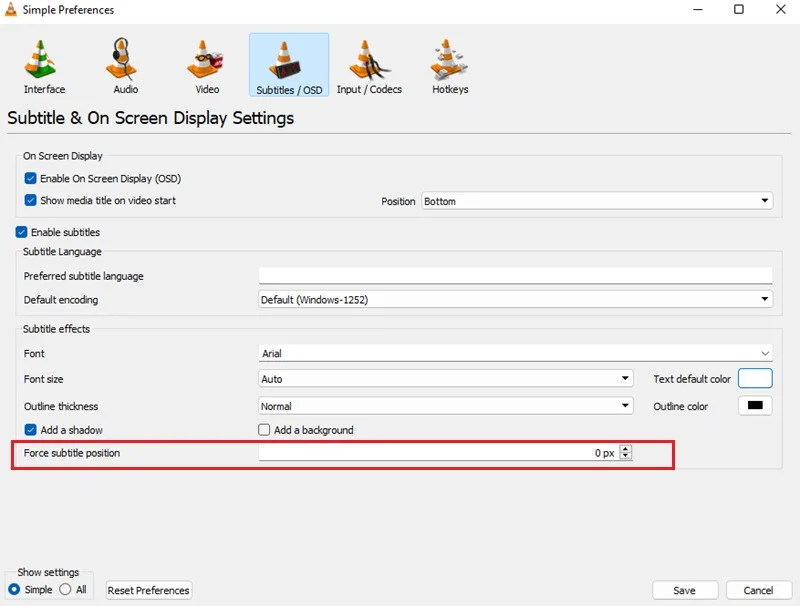Click the Audio tab label
This screenshot has width=800, height=606.
(x=126, y=89)
